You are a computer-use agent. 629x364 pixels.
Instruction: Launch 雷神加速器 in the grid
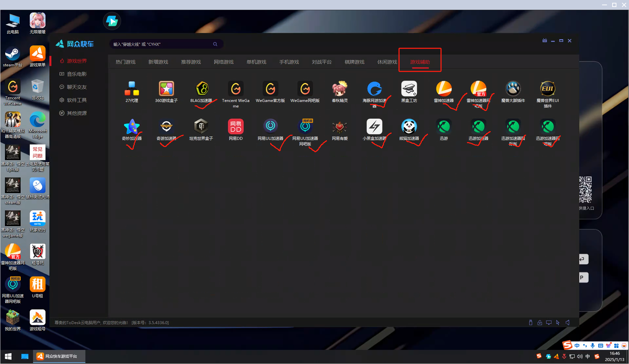point(443,89)
